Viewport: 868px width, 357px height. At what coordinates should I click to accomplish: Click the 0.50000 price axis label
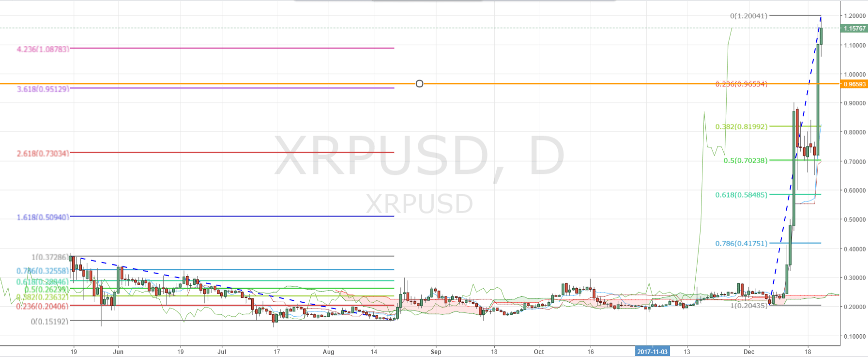(854, 219)
